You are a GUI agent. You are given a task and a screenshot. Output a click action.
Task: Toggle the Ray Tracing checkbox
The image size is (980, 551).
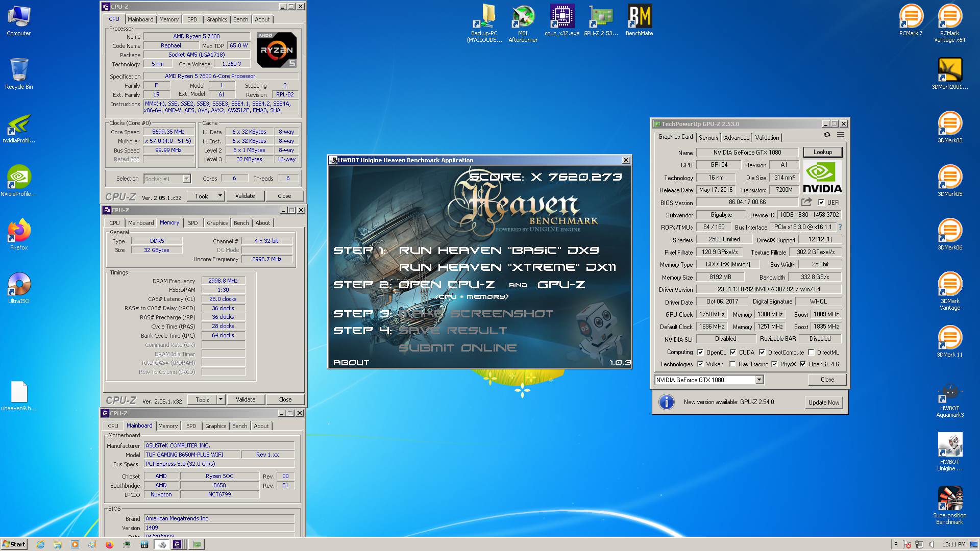732,364
